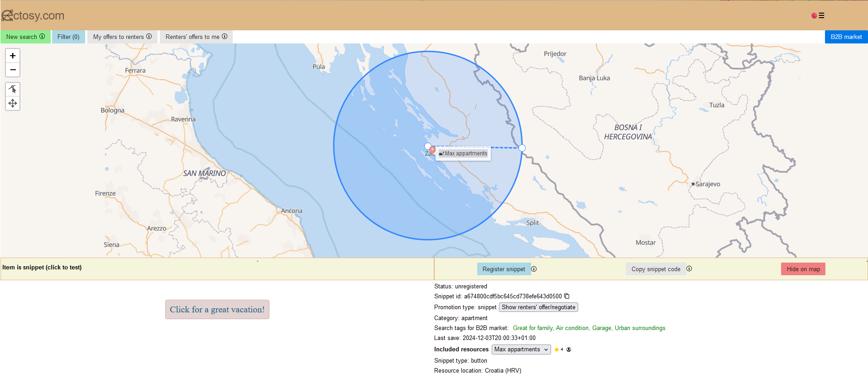Image resolution: width=868 pixels, height=383 pixels.
Task: Open the hamburger menu in header
Action: point(821,15)
